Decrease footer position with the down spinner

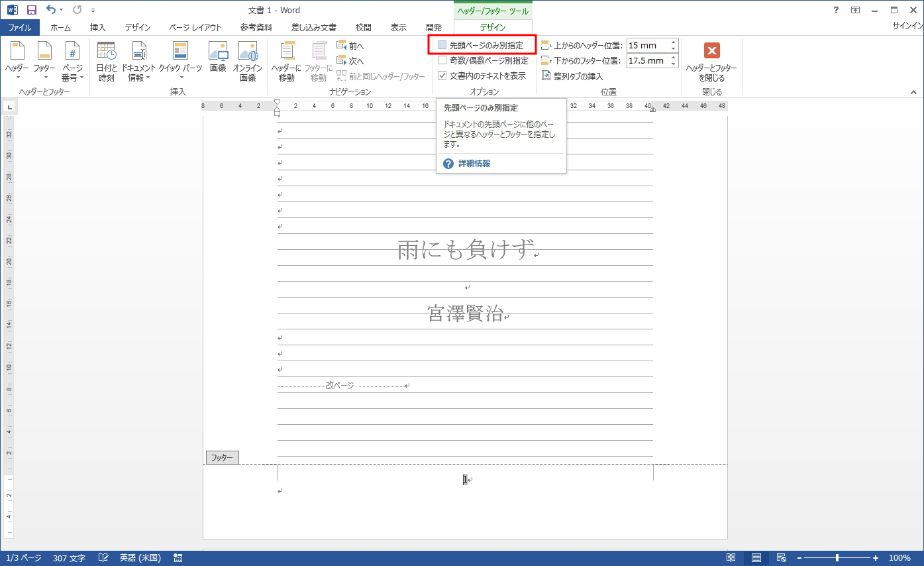tap(674, 64)
